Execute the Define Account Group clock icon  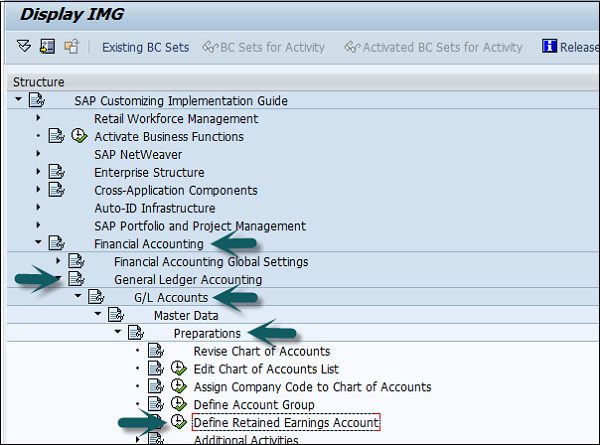tap(180, 405)
